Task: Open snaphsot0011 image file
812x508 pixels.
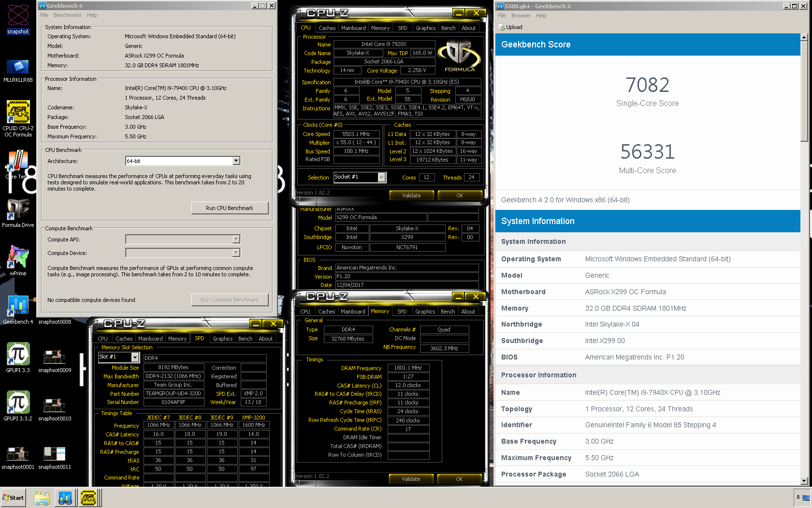Action: click(x=55, y=457)
